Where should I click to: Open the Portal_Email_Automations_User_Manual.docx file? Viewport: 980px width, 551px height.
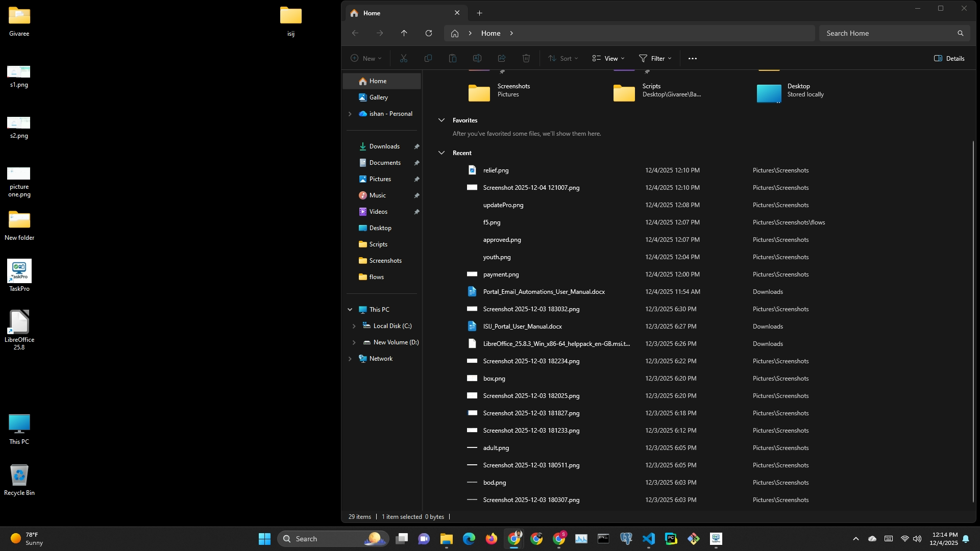[x=544, y=292]
